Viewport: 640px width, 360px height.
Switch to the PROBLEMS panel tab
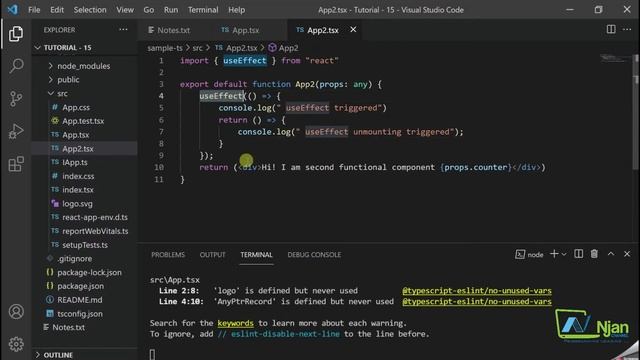pos(168,255)
